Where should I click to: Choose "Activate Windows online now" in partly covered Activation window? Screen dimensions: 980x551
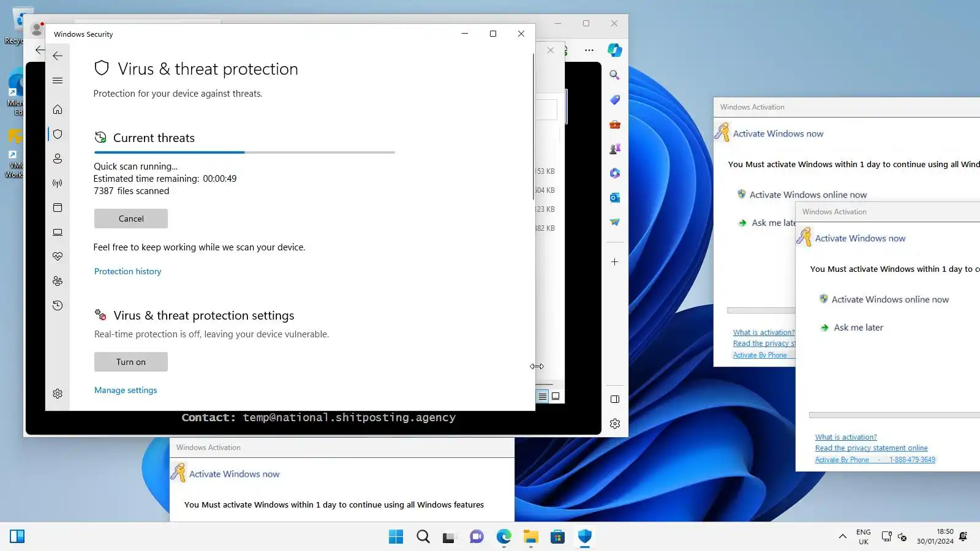click(808, 195)
